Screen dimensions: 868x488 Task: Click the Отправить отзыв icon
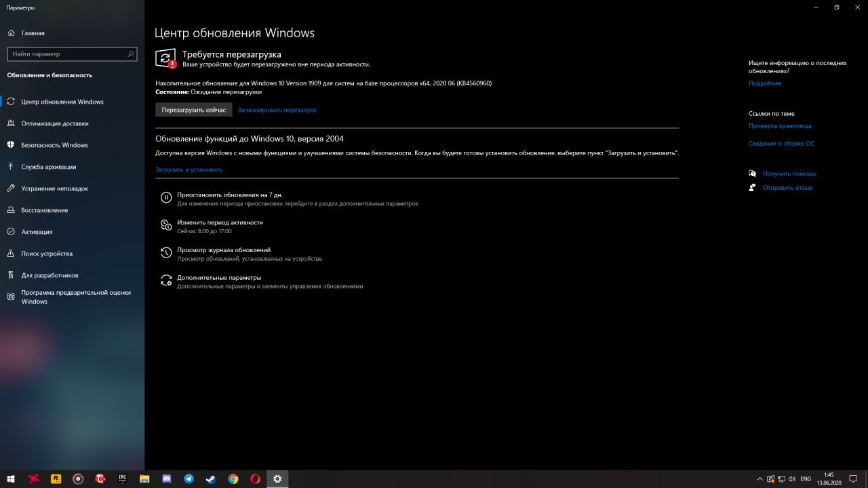coord(753,188)
